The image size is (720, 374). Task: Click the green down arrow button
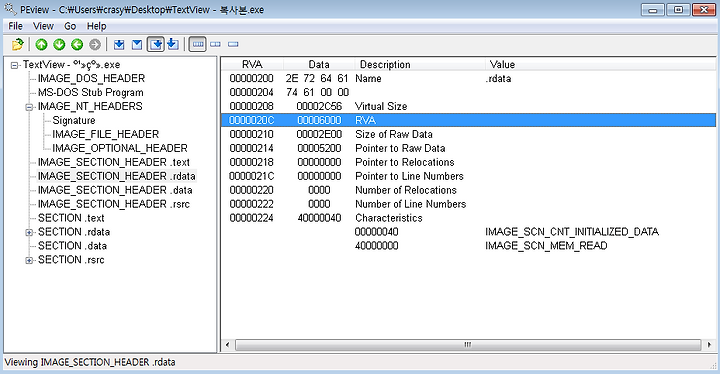click(59, 45)
